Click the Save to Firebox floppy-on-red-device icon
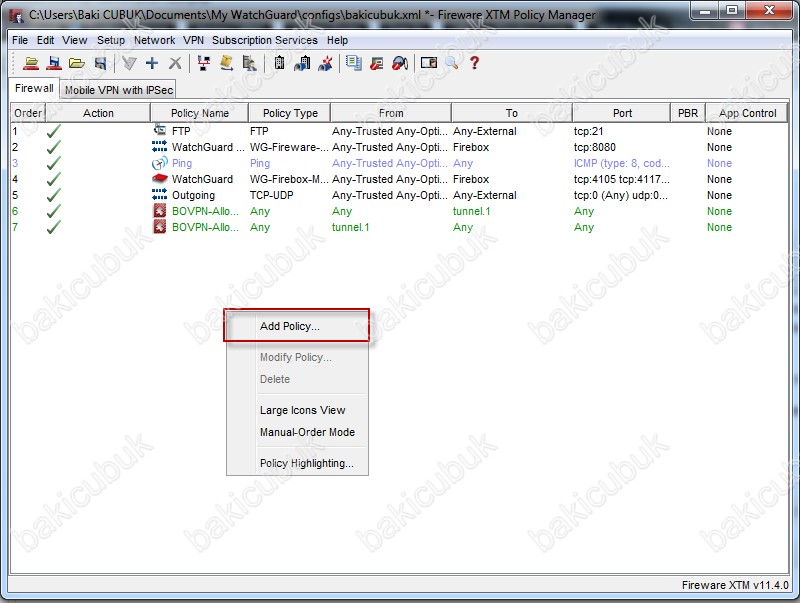800x603 pixels. tap(54, 63)
